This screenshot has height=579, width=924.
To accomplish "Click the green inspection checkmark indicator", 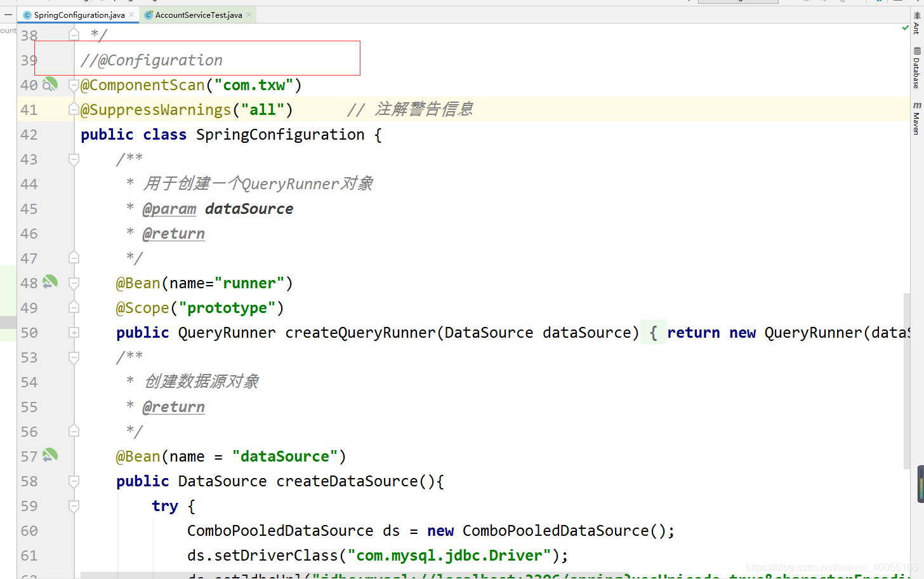I will [x=906, y=28].
